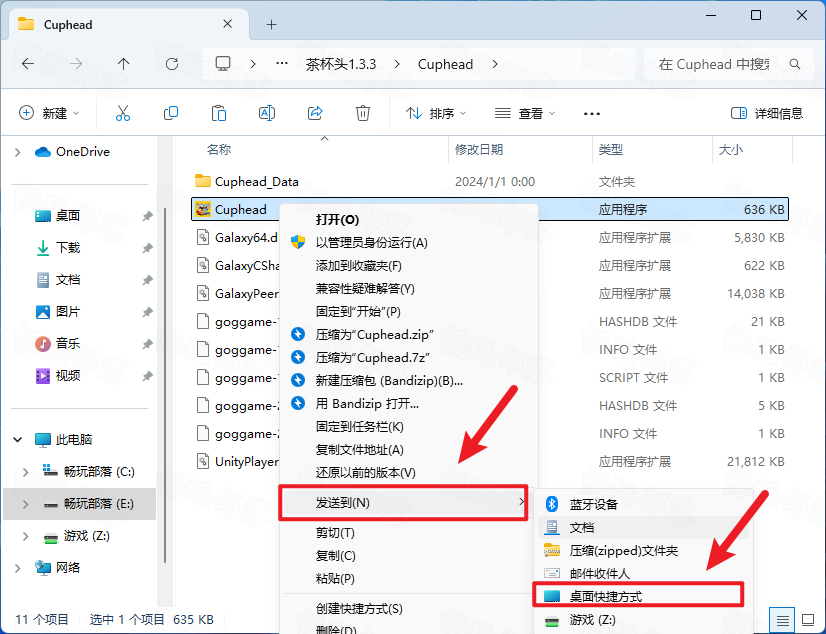The width and height of the screenshot is (826, 634).
Task: Close the Cuphead tab
Action: click(228, 24)
